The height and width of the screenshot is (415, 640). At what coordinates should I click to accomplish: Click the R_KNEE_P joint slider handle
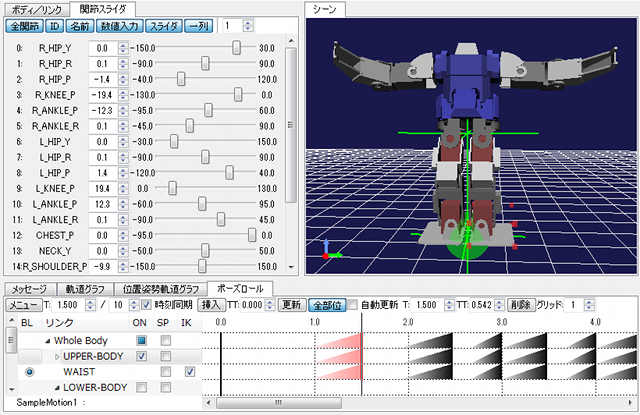click(239, 95)
